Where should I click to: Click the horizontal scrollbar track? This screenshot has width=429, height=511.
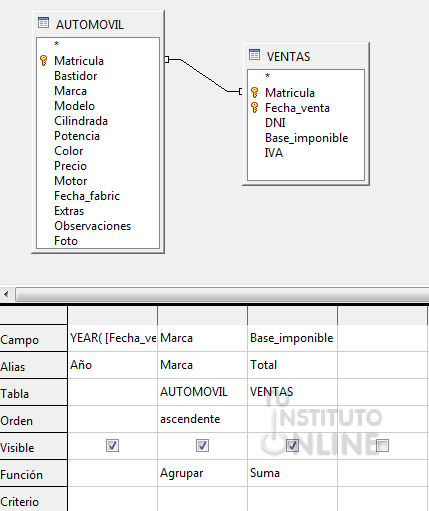[x=222, y=295]
